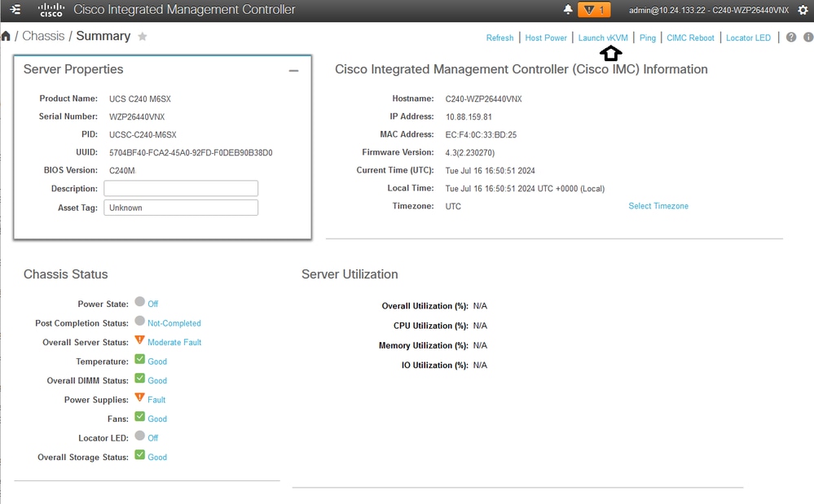Image resolution: width=814 pixels, height=504 pixels.
Task: Click the Memory Utilization N/A value
Action: [480, 345]
